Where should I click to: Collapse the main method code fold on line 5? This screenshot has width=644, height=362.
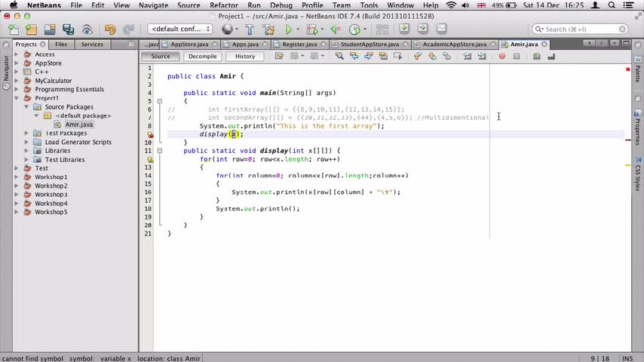pyautogui.click(x=160, y=101)
